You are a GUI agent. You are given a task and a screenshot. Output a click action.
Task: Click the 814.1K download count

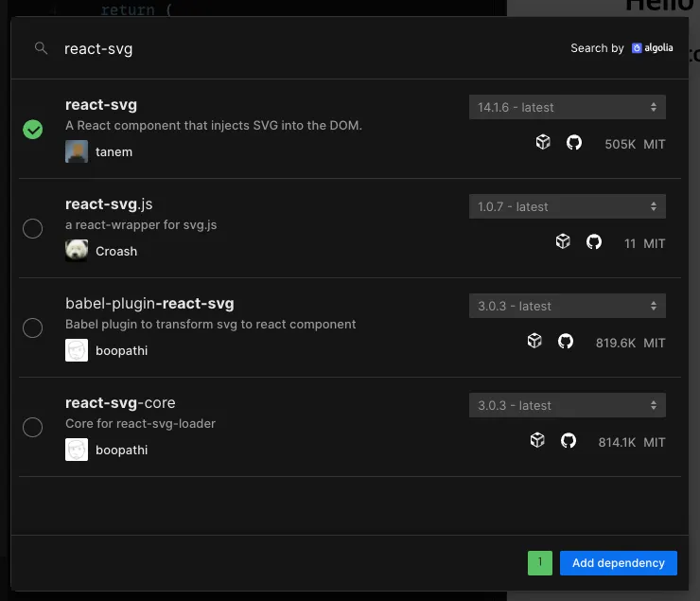tap(617, 443)
